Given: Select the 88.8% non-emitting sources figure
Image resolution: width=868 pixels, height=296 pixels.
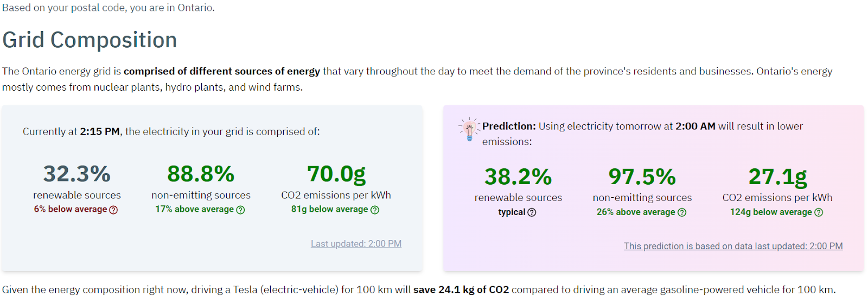Looking at the screenshot, I should 201,174.
